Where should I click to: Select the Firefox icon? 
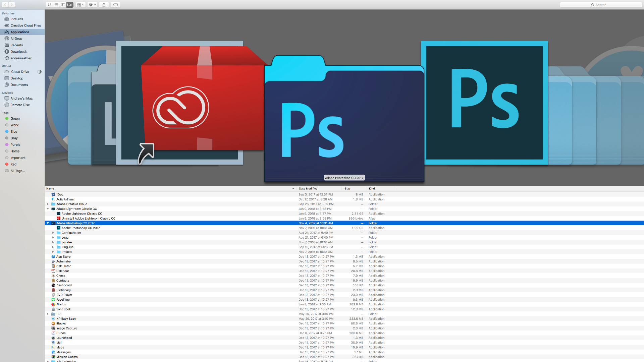tap(53, 304)
